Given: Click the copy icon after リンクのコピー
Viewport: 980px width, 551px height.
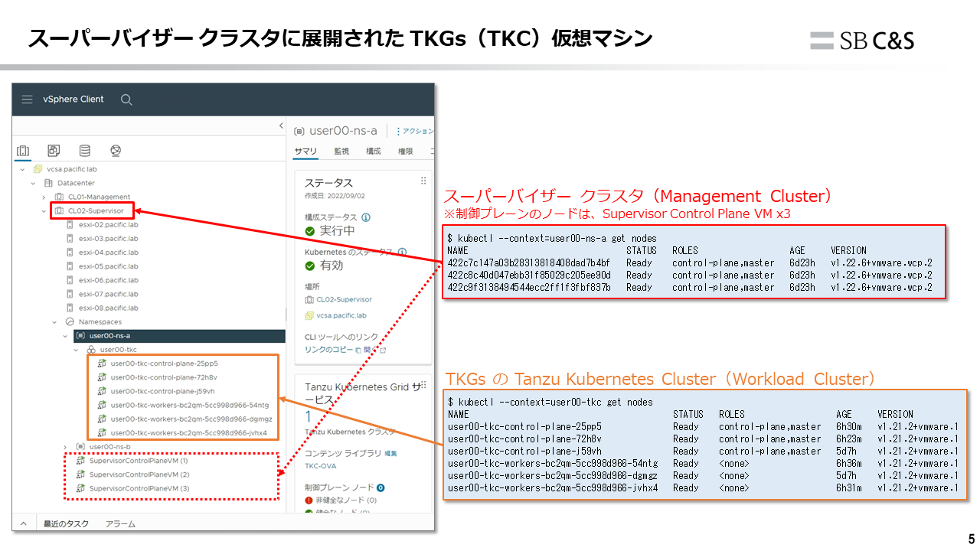Looking at the screenshot, I should point(359,350).
